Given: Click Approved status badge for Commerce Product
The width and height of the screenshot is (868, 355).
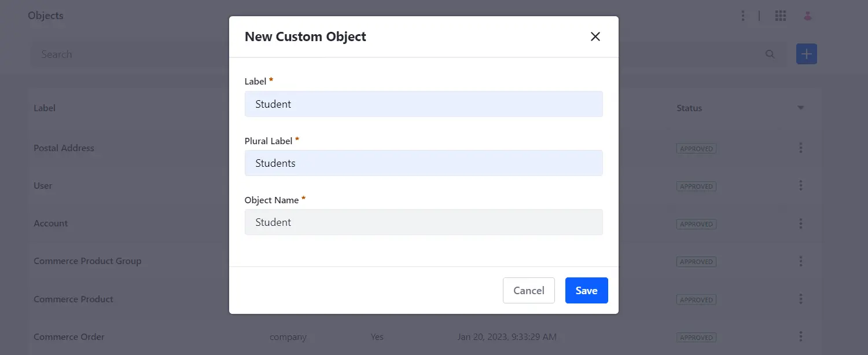Looking at the screenshot, I should (696, 299).
